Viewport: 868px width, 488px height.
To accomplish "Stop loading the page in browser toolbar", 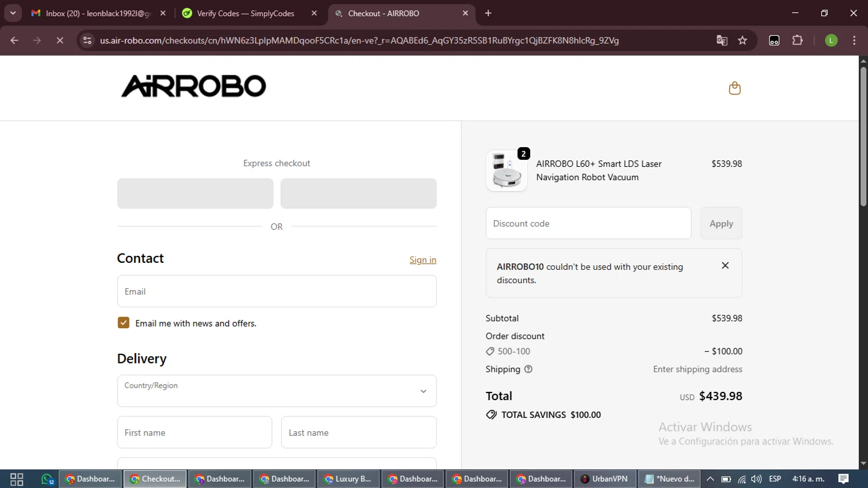I will (60, 41).
